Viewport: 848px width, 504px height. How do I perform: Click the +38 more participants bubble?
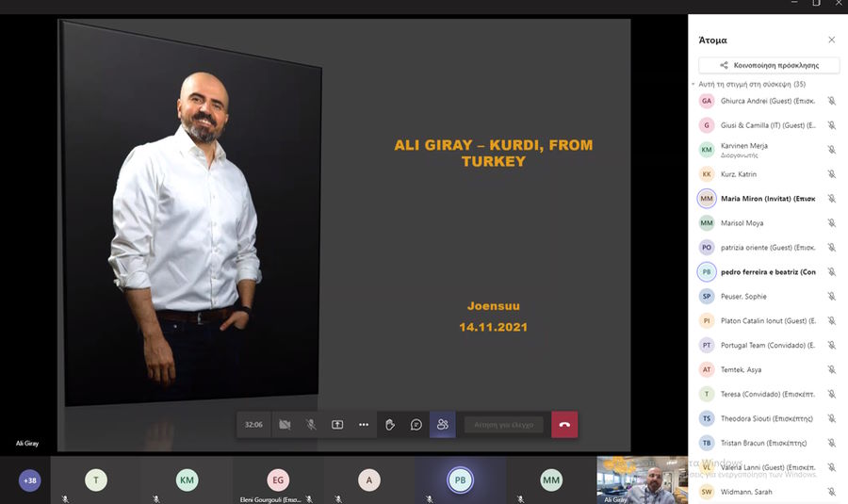[x=29, y=480]
